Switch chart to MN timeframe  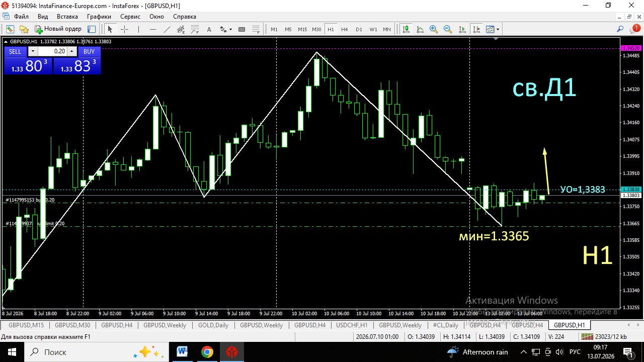387,29
